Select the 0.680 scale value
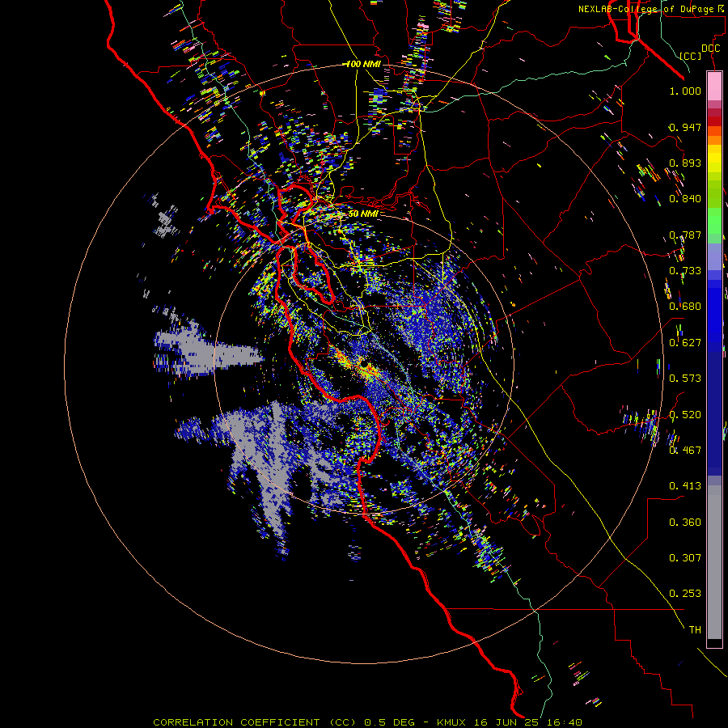The image size is (728, 728). click(685, 307)
